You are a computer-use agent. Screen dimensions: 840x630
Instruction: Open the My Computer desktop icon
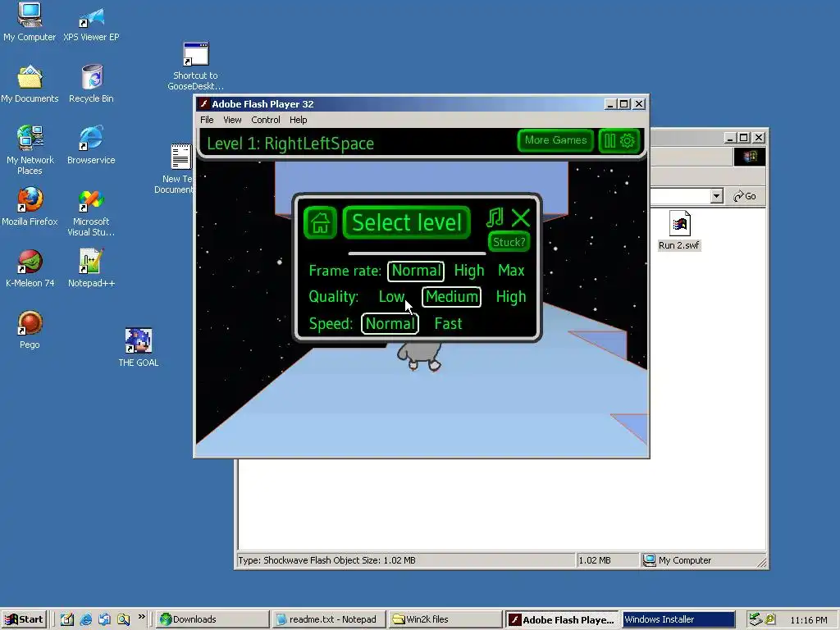click(30, 22)
